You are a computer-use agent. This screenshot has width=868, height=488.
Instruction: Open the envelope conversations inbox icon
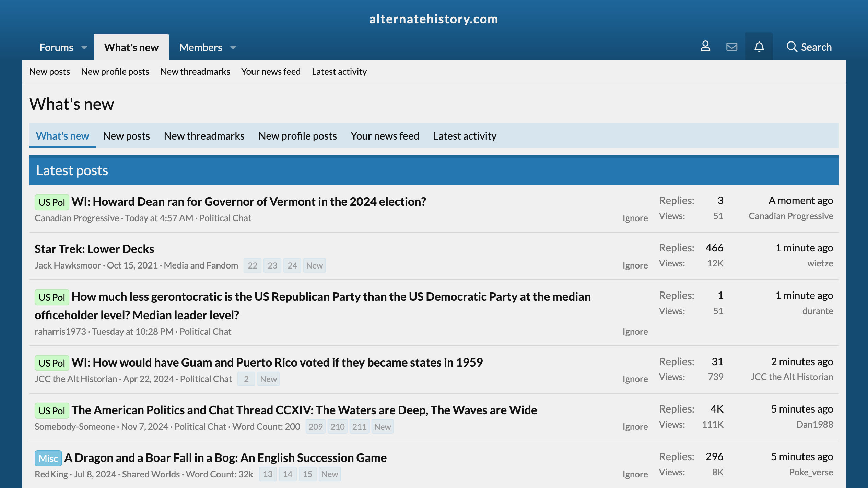731,47
